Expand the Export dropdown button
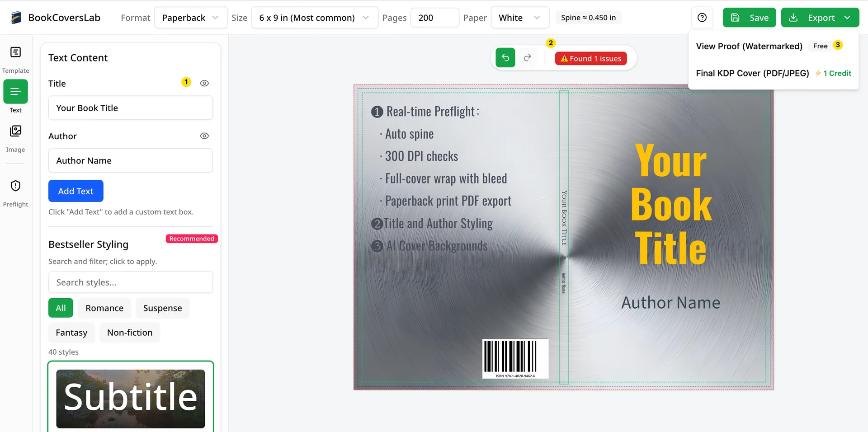Viewport: 868px width, 432px height. click(x=820, y=18)
